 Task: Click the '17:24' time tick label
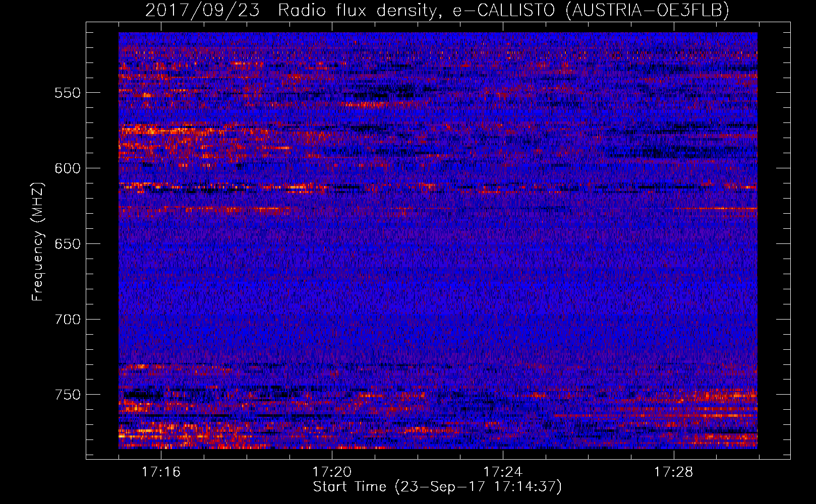(x=503, y=472)
